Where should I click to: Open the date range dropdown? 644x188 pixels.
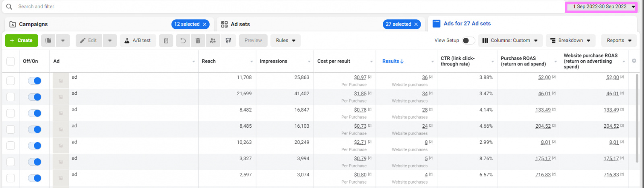click(x=601, y=7)
